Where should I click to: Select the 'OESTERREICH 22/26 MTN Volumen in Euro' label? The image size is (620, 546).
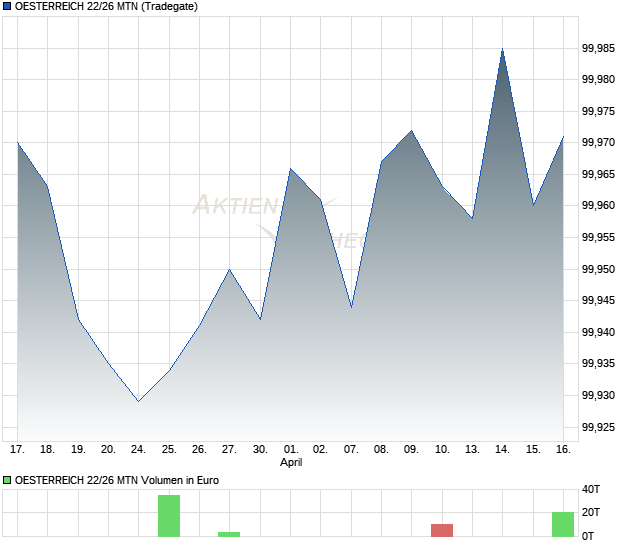117,480
